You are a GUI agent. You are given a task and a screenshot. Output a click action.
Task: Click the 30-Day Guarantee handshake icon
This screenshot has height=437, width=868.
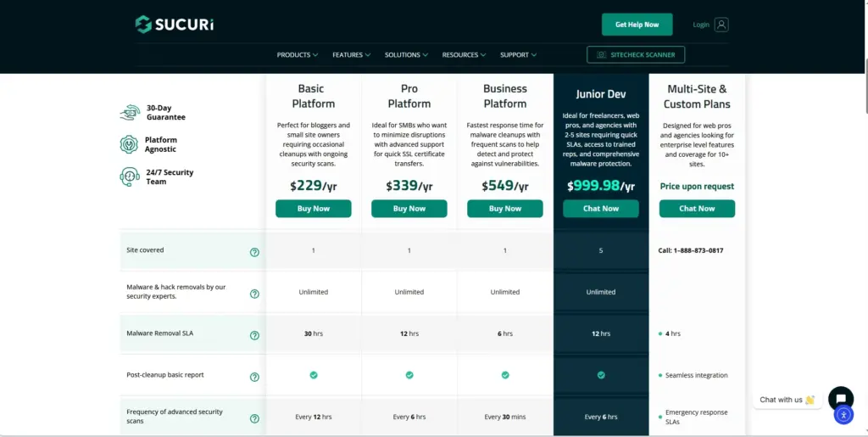[x=130, y=113]
